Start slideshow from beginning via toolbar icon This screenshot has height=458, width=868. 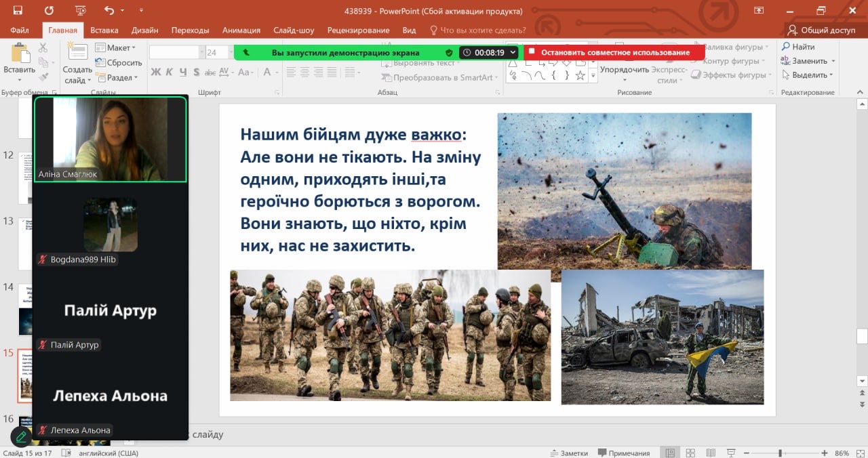click(81, 11)
